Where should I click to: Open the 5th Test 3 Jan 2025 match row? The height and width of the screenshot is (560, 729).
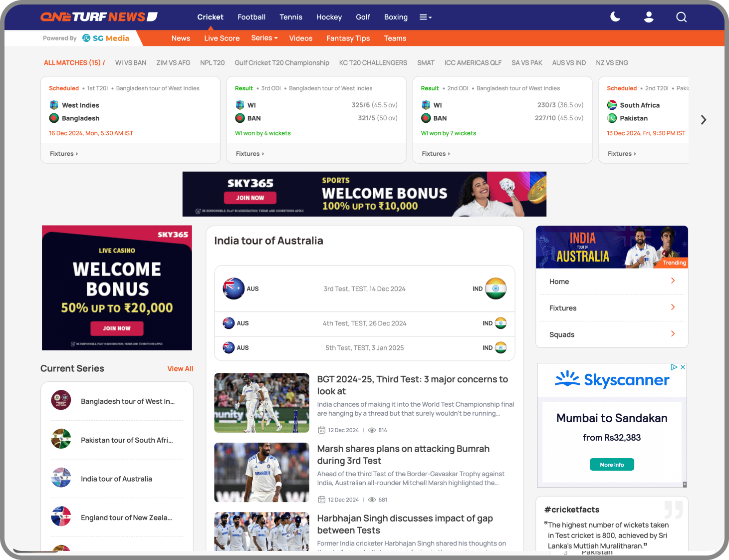[x=365, y=348]
